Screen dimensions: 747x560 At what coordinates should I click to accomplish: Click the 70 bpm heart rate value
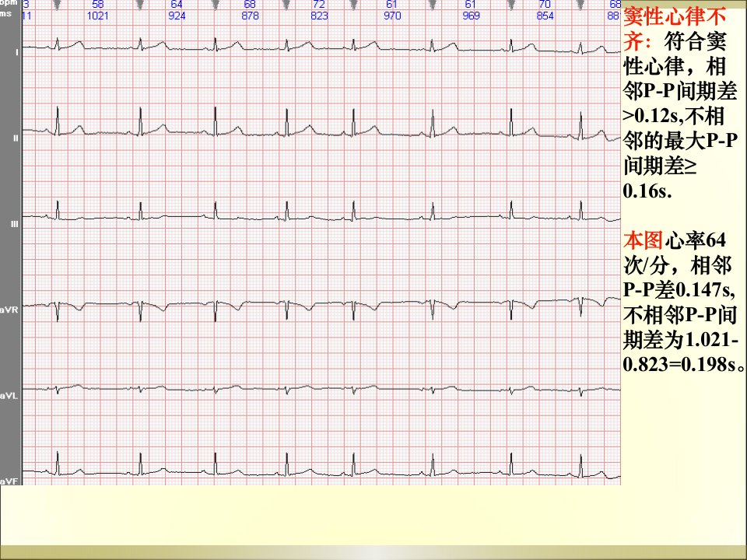pos(545,5)
